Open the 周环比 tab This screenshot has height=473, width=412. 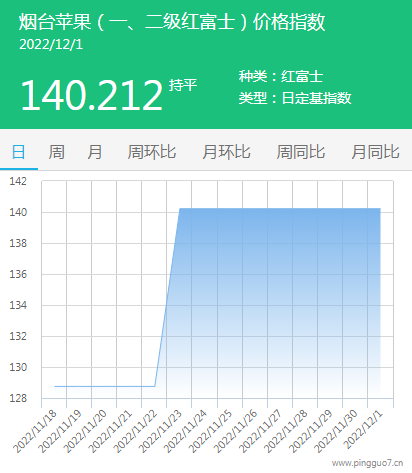(152, 152)
